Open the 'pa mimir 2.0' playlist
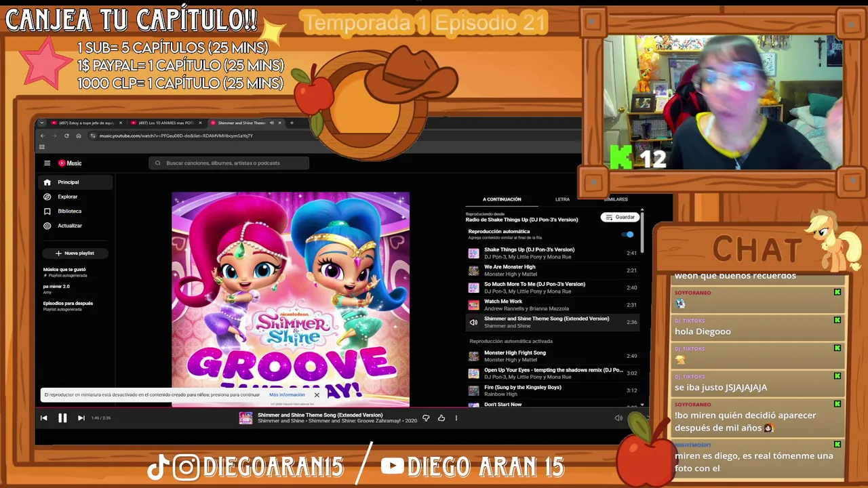The height and width of the screenshot is (488, 868). click(x=57, y=288)
